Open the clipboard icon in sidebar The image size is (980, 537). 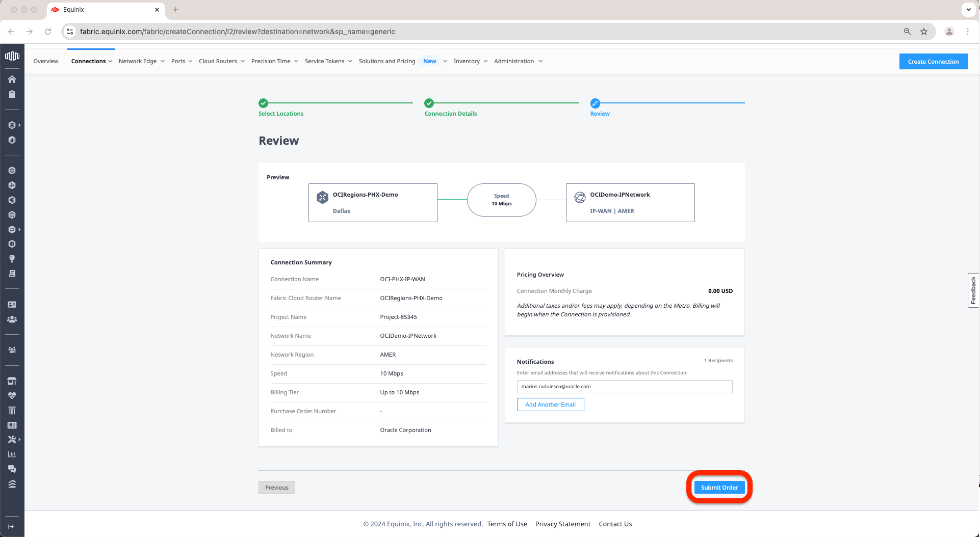pos(12,94)
